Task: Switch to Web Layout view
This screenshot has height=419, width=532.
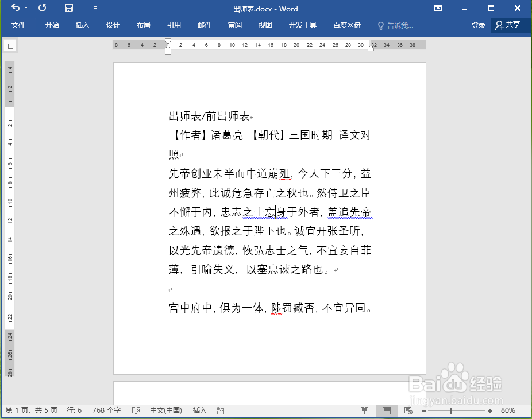Action: coord(408,410)
